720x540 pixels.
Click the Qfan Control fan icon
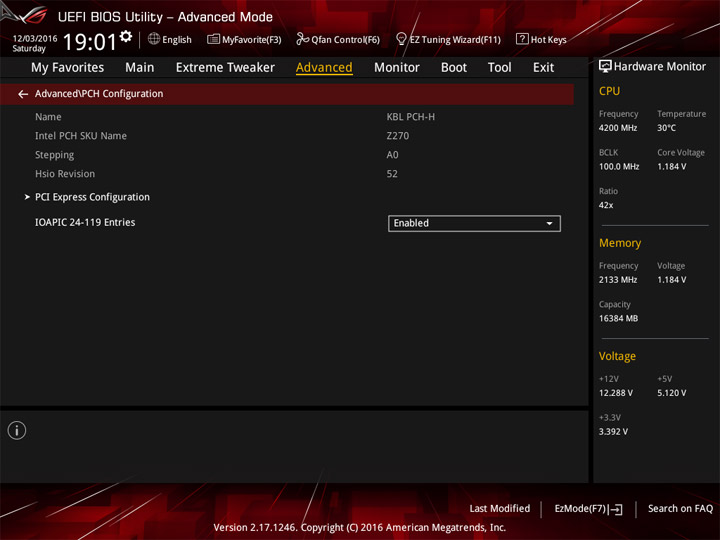pos(302,39)
